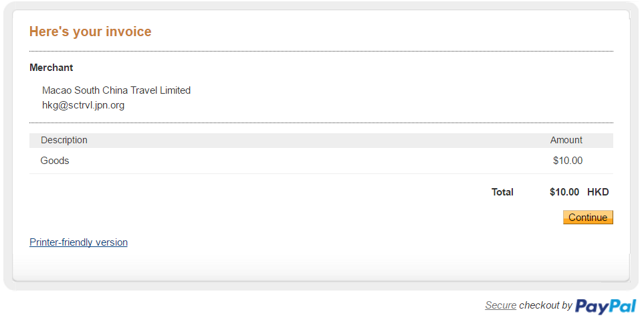
Task: Click the Total label
Action: click(503, 192)
